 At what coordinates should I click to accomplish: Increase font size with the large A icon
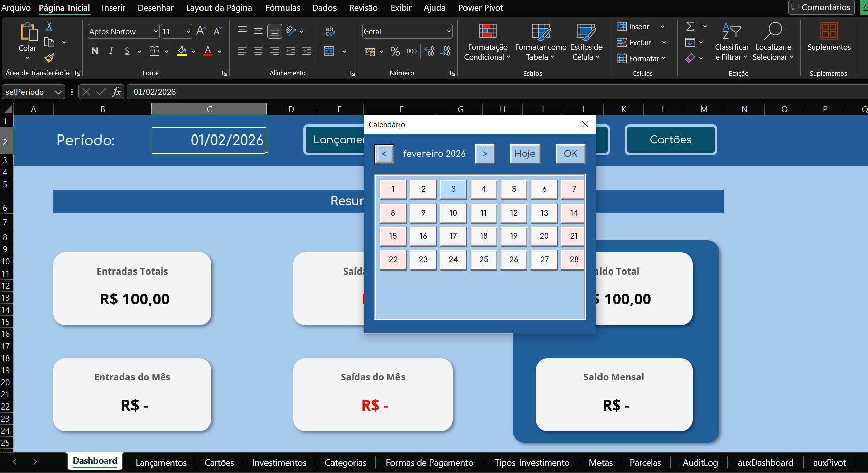(201, 31)
